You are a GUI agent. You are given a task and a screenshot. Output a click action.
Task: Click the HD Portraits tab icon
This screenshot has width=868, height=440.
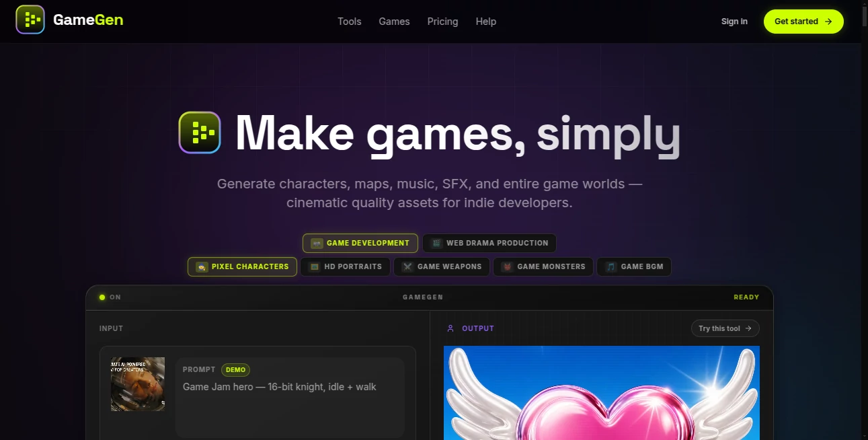click(314, 266)
